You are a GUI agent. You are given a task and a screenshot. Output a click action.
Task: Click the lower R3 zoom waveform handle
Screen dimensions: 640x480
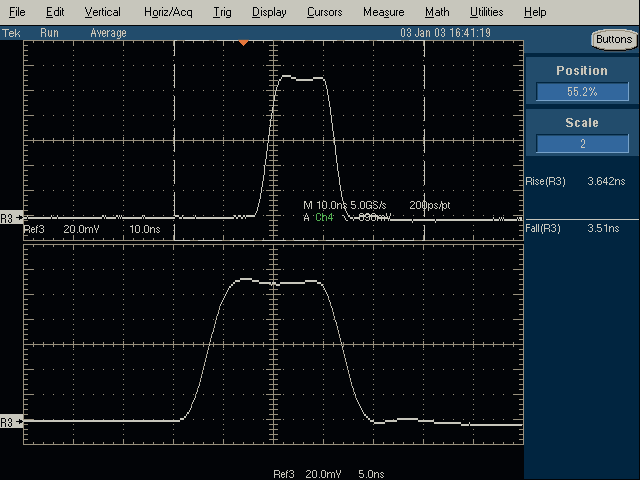(x=11, y=422)
